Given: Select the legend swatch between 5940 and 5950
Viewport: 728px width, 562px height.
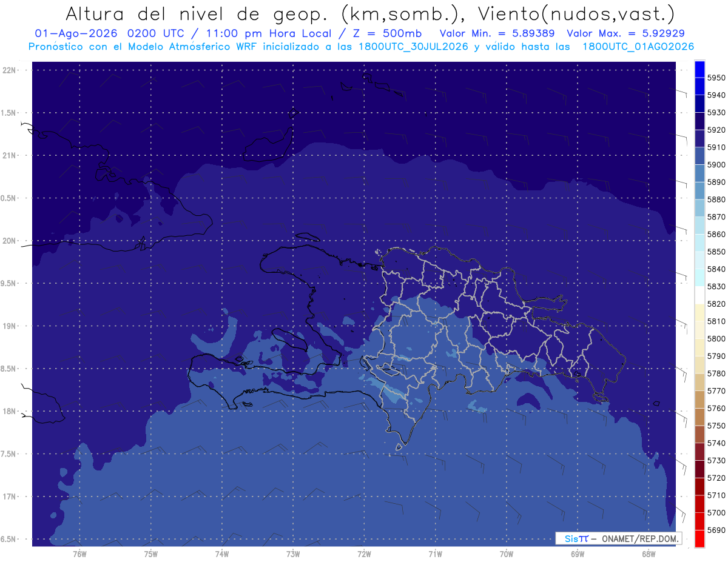Looking at the screenshot, I should [699, 87].
